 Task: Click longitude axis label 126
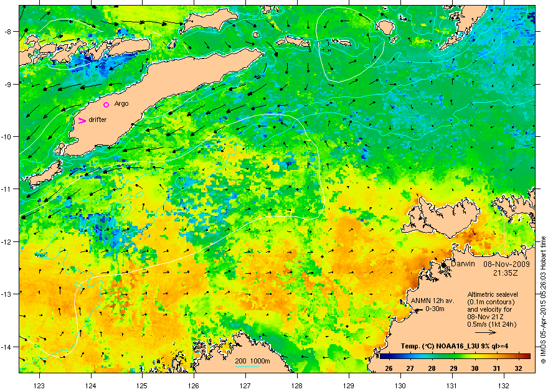coord(194,386)
